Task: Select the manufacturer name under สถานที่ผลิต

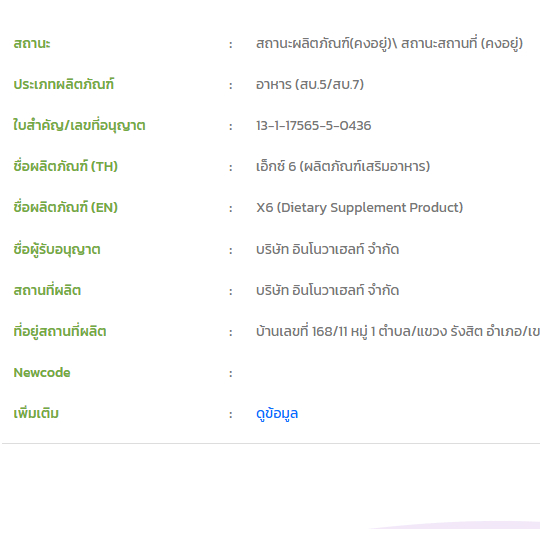Action: click(x=328, y=290)
